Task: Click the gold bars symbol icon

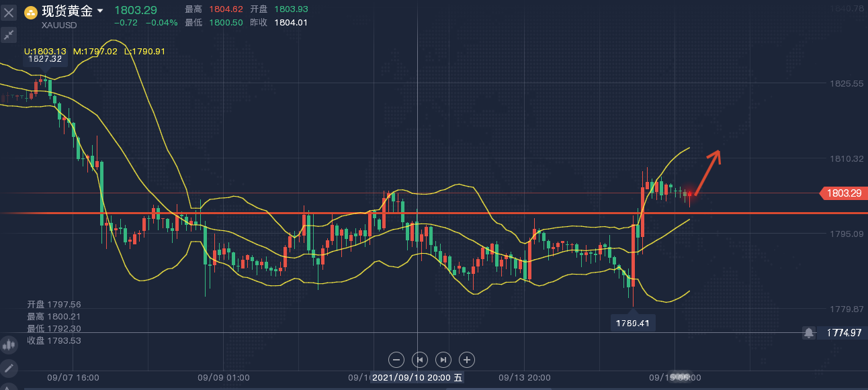Action: (31, 11)
